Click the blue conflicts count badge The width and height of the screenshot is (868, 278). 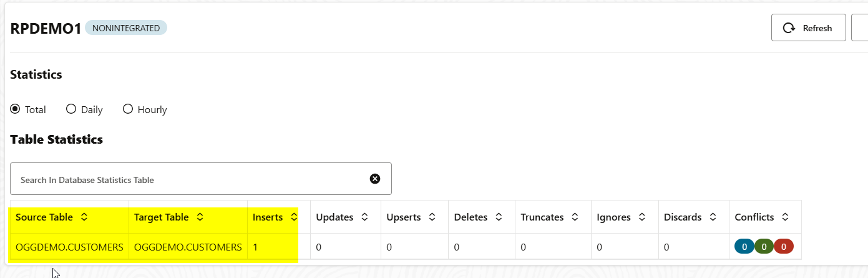pyautogui.click(x=744, y=247)
